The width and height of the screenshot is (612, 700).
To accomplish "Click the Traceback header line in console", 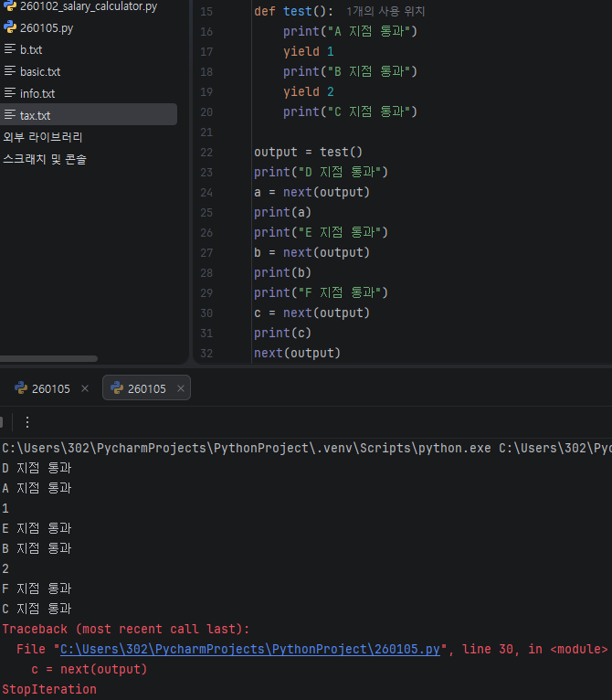I will pyautogui.click(x=126, y=629).
